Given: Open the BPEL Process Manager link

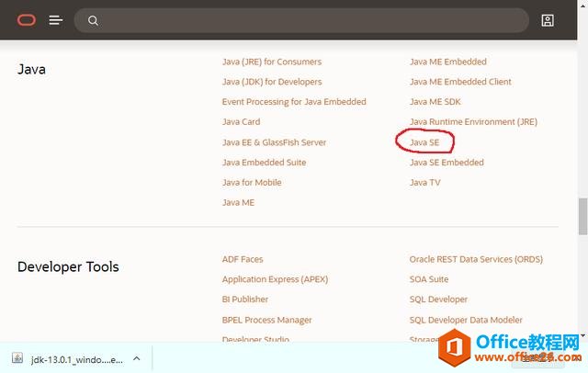Looking at the screenshot, I should click(266, 320).
